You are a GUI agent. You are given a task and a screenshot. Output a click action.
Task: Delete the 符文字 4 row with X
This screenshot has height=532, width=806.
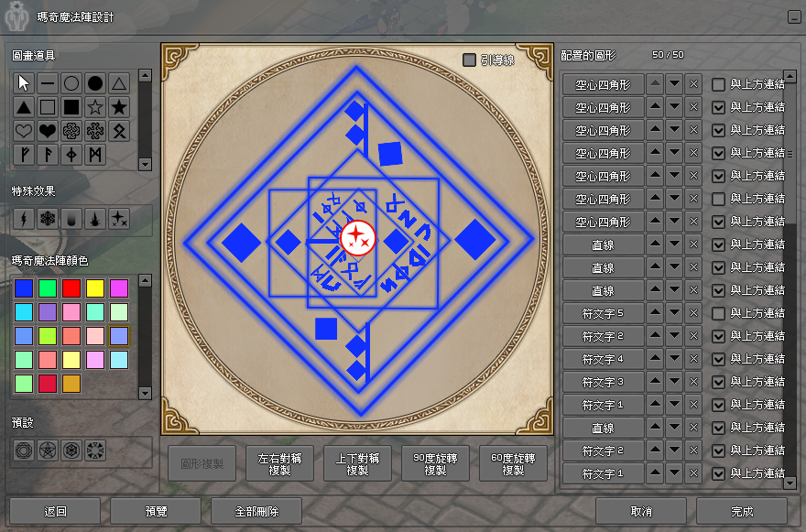pos(693,359)
